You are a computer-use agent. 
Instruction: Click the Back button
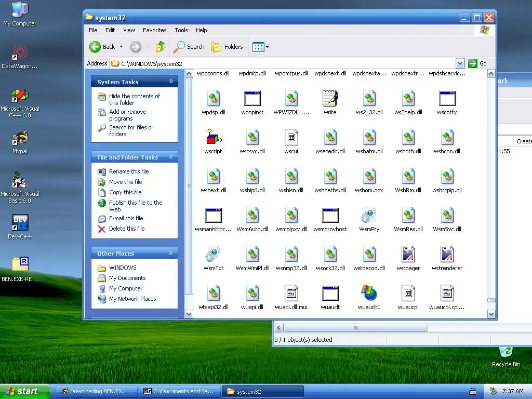pyautogui.click(x=102, y=47)
